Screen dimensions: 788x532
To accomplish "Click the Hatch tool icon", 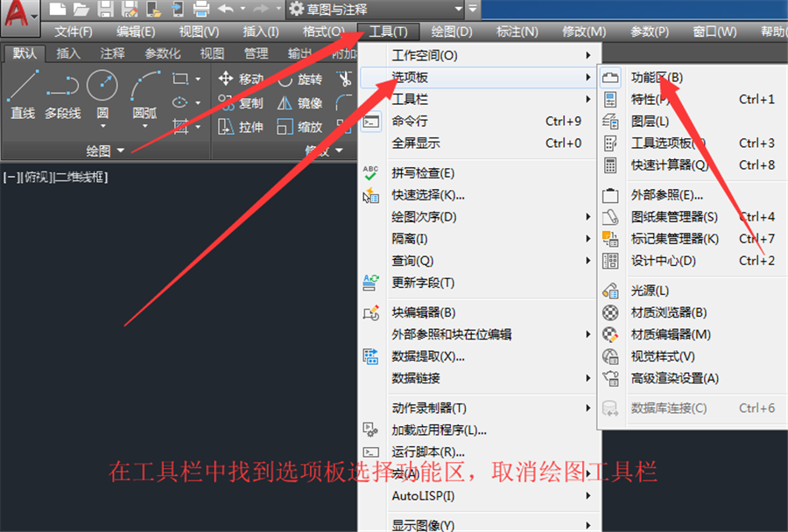I will 179,126.
